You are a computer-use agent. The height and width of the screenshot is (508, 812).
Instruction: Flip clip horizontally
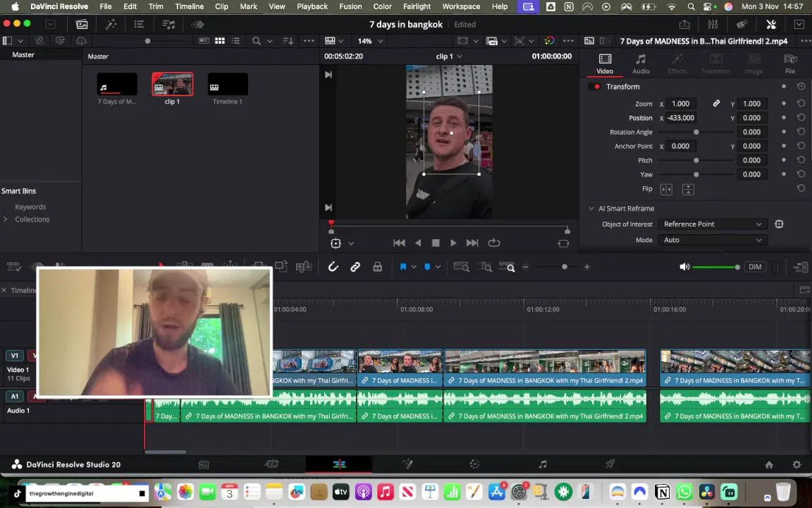click(x=667, y=189)
